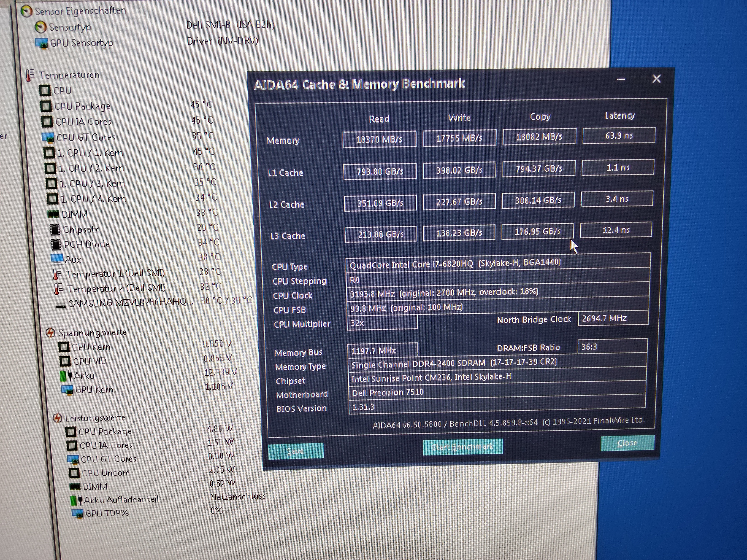
Task: Click the GPU Kern voltage icon
Action: (x=67, y=390)
